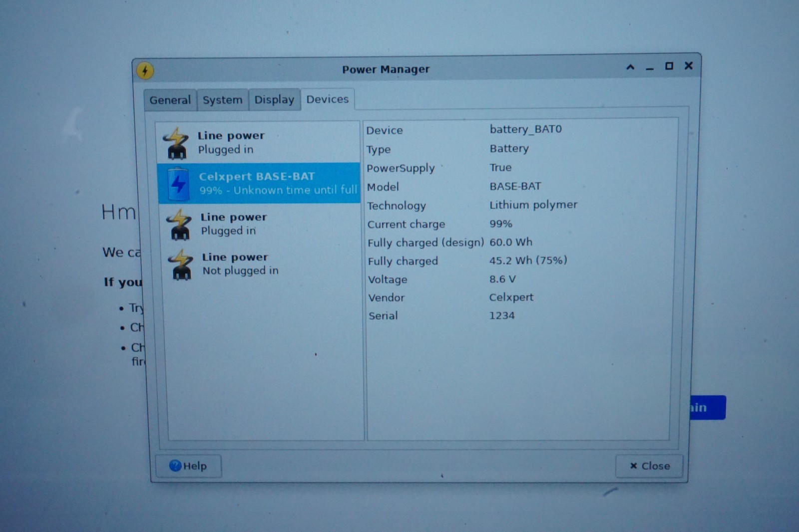Click the blue question mark Help icon

(x=175, y=466)
